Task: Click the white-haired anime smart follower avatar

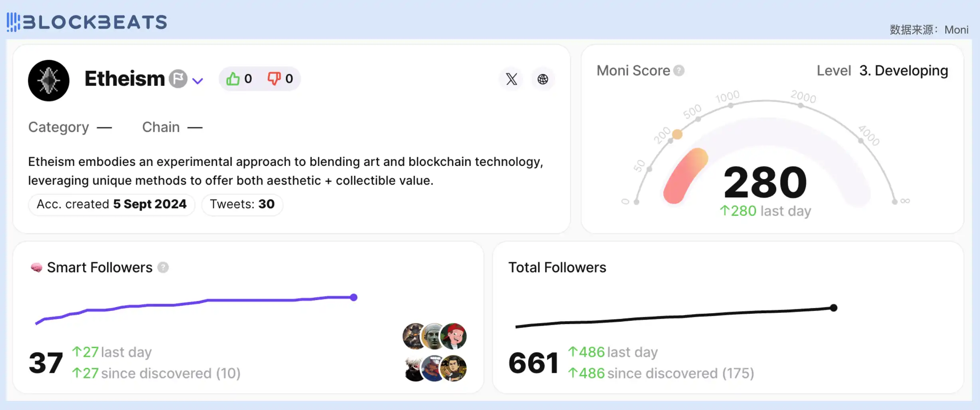Action: pos(414,368)
